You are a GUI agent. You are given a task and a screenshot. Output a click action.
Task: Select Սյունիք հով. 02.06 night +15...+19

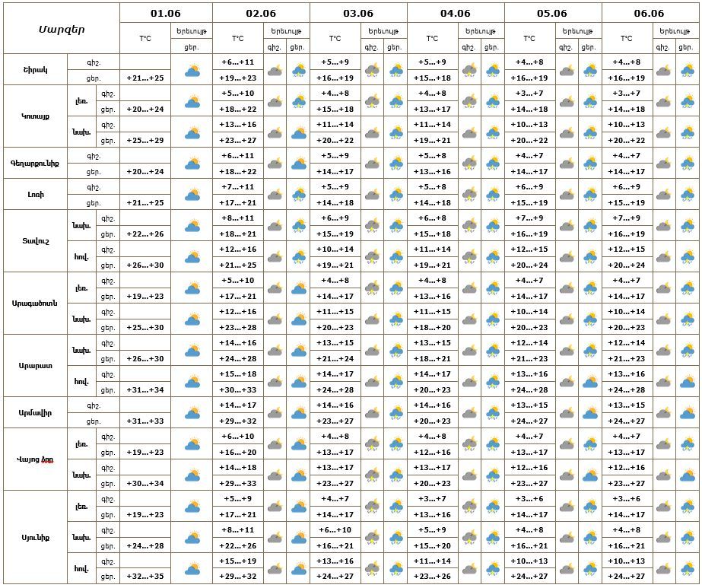click(x=238, y=561)
